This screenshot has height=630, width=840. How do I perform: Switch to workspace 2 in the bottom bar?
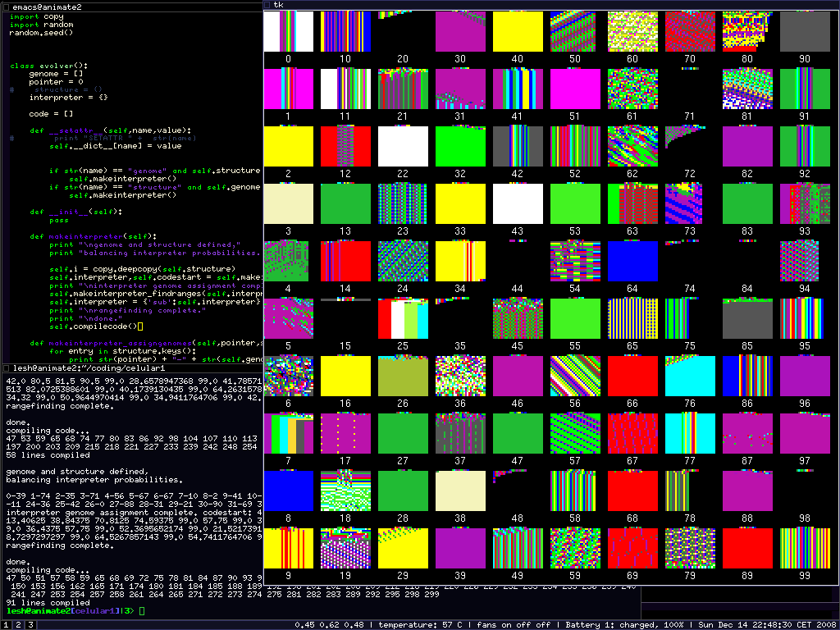coord(18,624)
